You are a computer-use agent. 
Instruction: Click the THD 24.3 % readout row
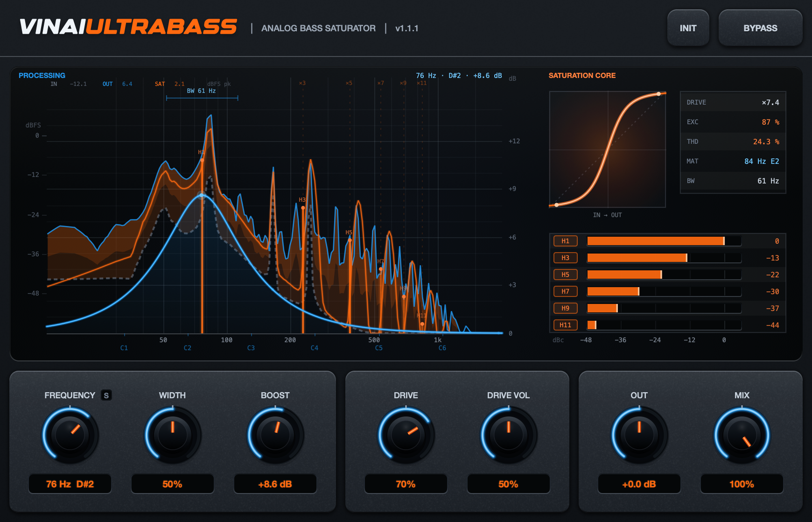pyautogui.click(x=733, y=141)
